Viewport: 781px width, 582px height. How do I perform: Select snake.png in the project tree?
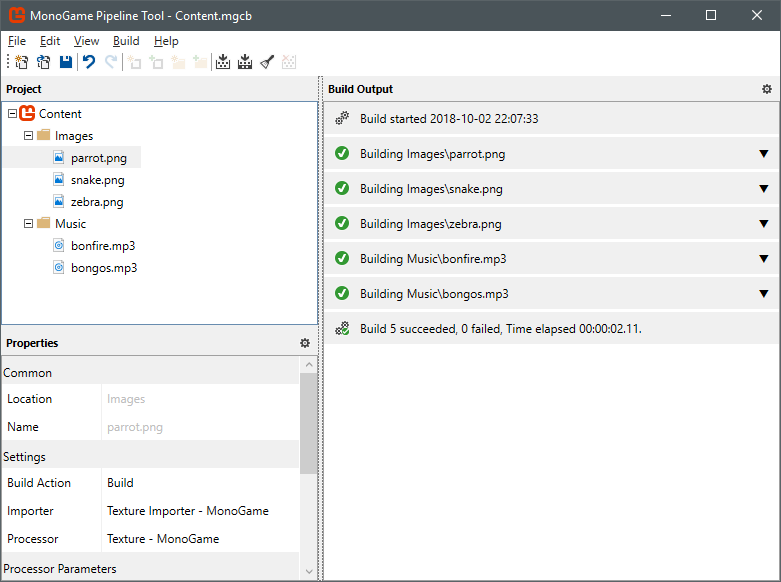coord(98,180)
